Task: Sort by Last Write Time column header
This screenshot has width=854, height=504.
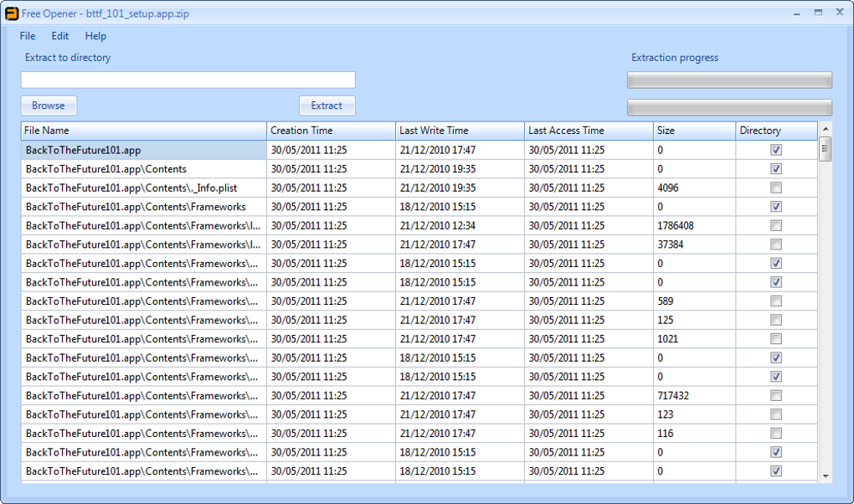Action: [x=460, y=131]
